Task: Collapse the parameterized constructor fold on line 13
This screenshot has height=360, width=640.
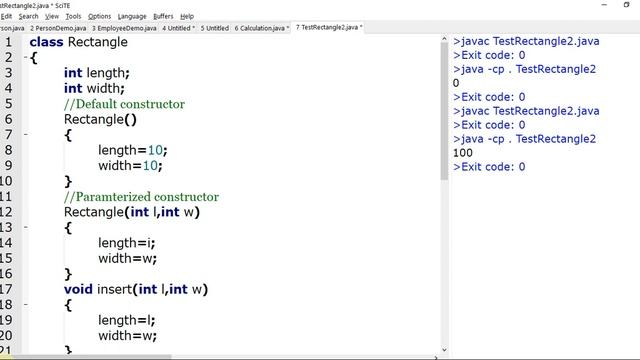Action: pos(25,227)
